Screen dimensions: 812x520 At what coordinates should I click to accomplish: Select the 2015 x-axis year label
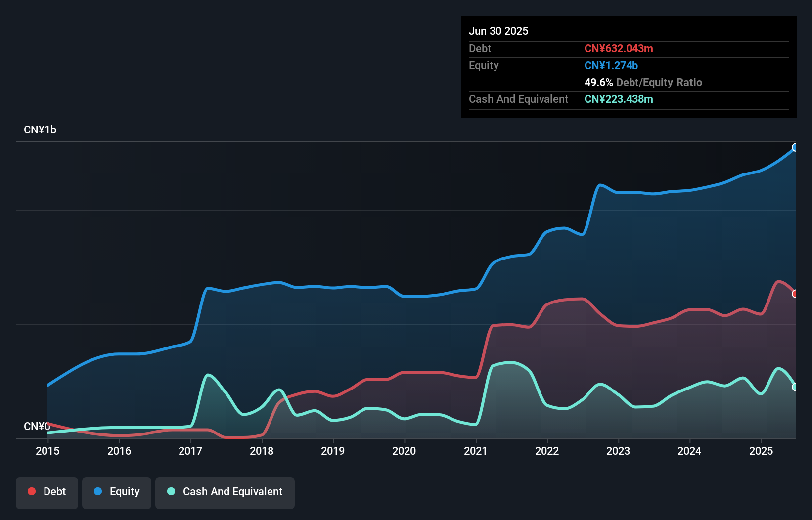(47, 451)
